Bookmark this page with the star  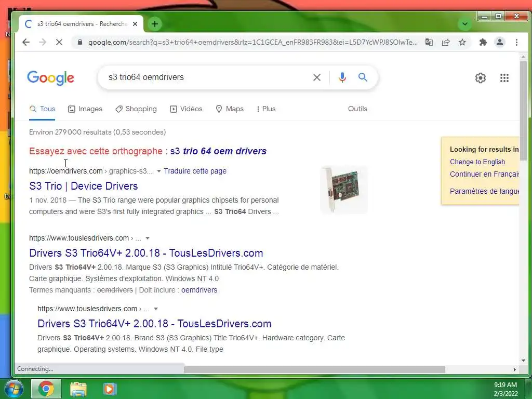[x=462, y=42]
